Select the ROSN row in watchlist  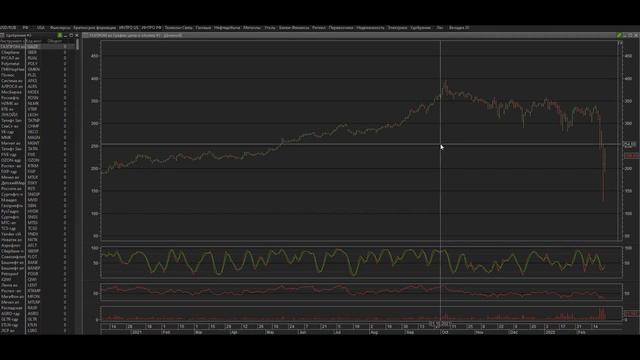pos(38,98)
